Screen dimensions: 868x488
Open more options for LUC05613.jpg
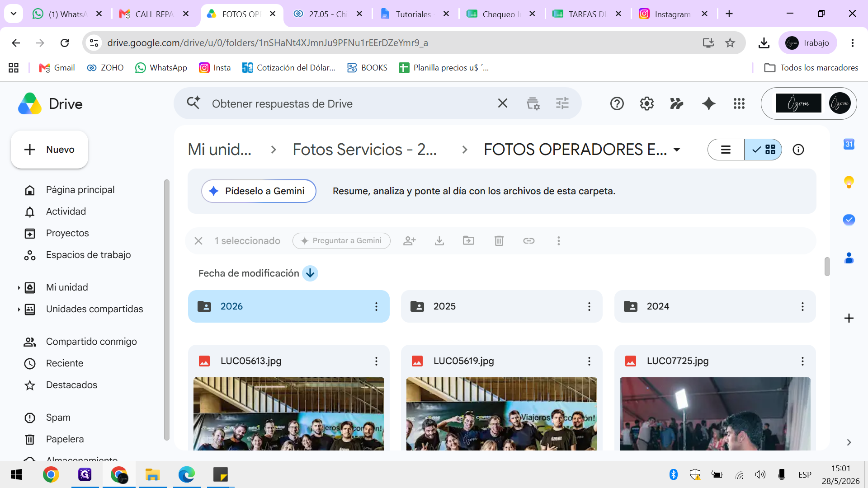[x=376, y=361]
